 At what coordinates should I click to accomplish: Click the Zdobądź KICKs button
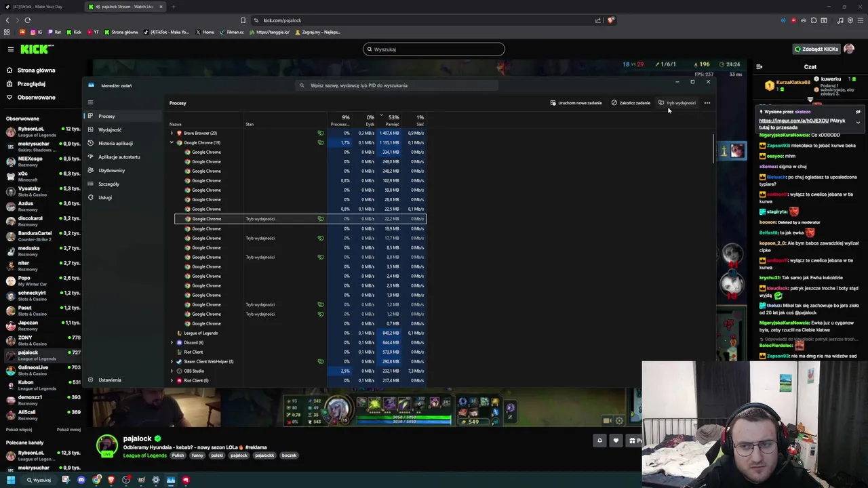point(816,49)
